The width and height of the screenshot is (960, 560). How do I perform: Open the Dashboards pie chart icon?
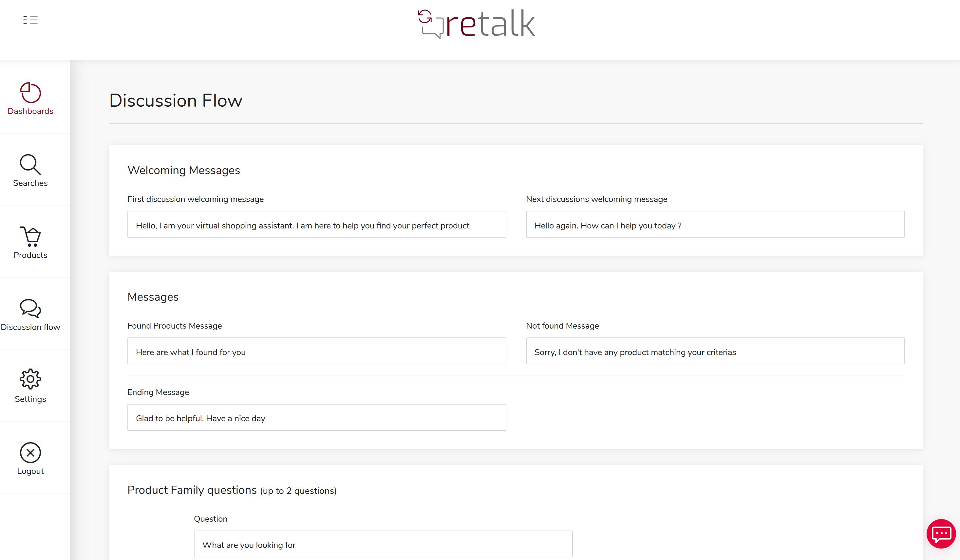click(x=30, y=93)
